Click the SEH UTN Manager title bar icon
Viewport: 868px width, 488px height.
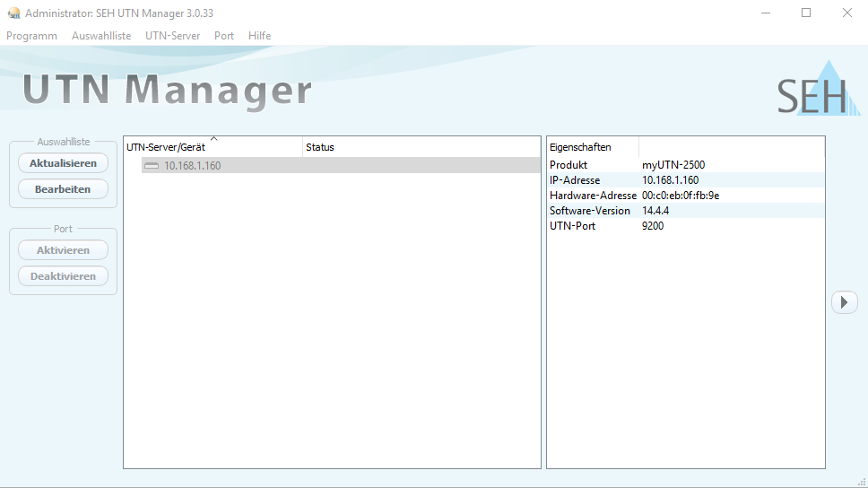click(13, 13)
